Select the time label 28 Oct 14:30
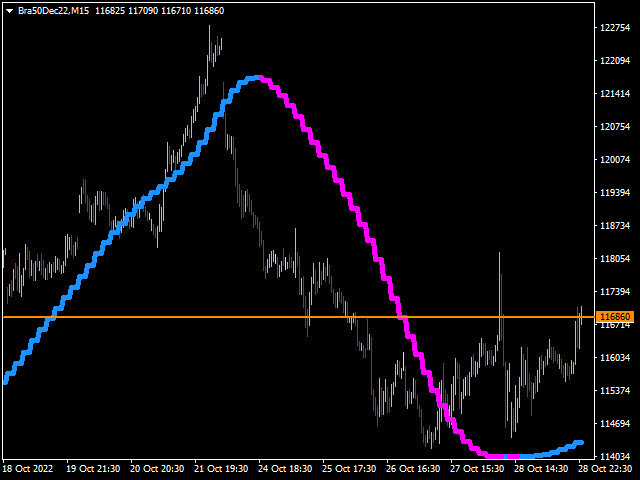This screenshot has height=480, width=640. click(541, 469)
